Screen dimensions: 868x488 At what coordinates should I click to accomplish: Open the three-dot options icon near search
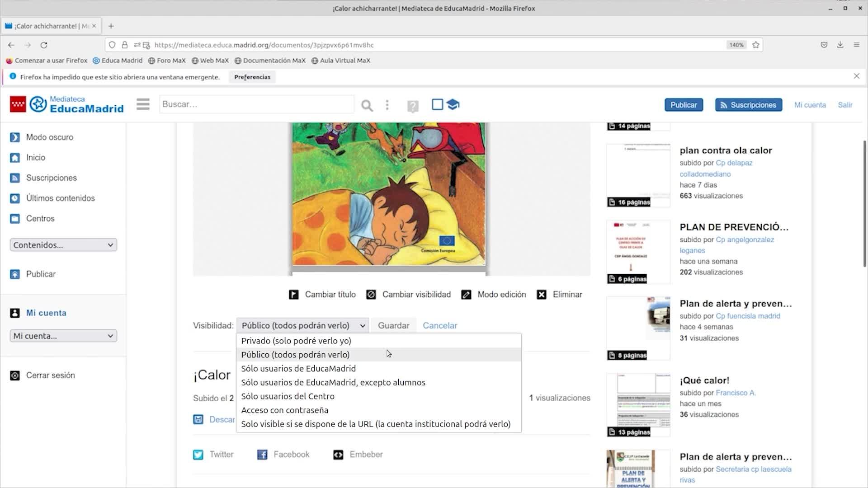pyautogui.click(x=387, y=105)
